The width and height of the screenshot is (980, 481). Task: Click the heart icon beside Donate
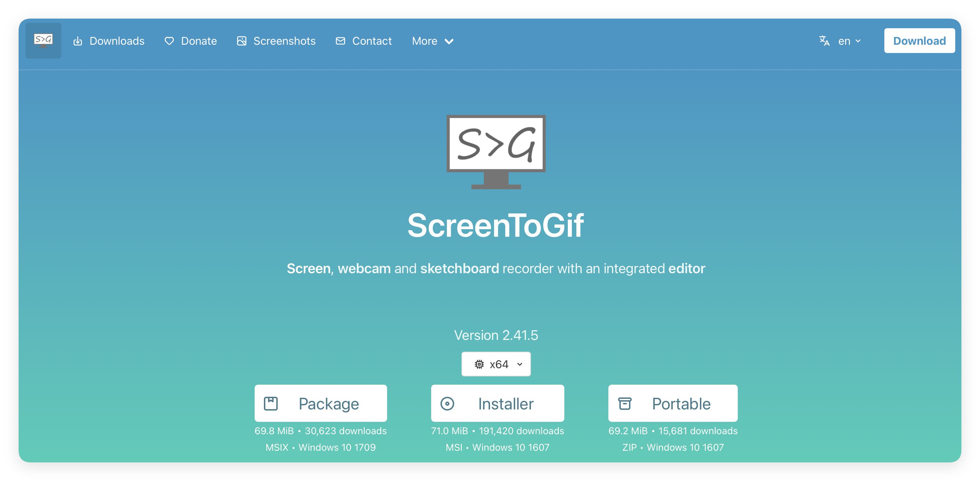pyautogui.click(x=169, y=41)
